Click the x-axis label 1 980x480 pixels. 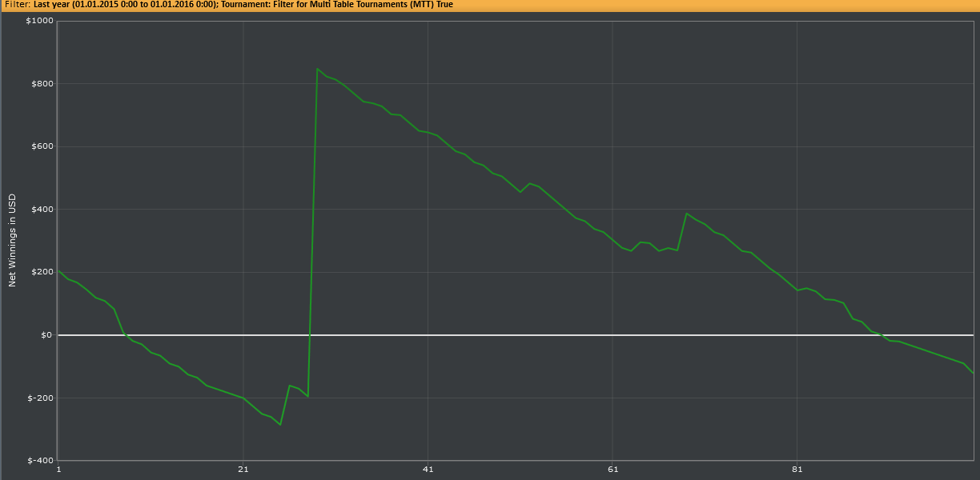click(58, 469)
